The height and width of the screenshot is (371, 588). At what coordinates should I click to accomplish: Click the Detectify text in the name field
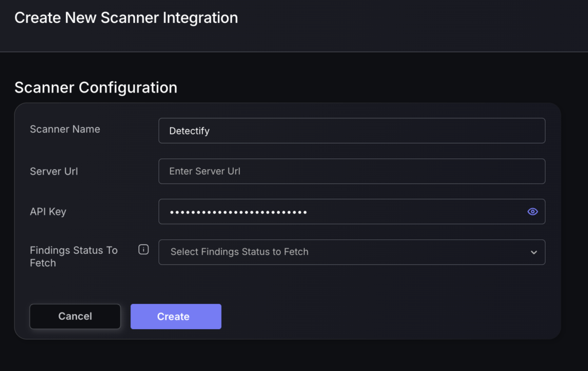click(189, 131)
